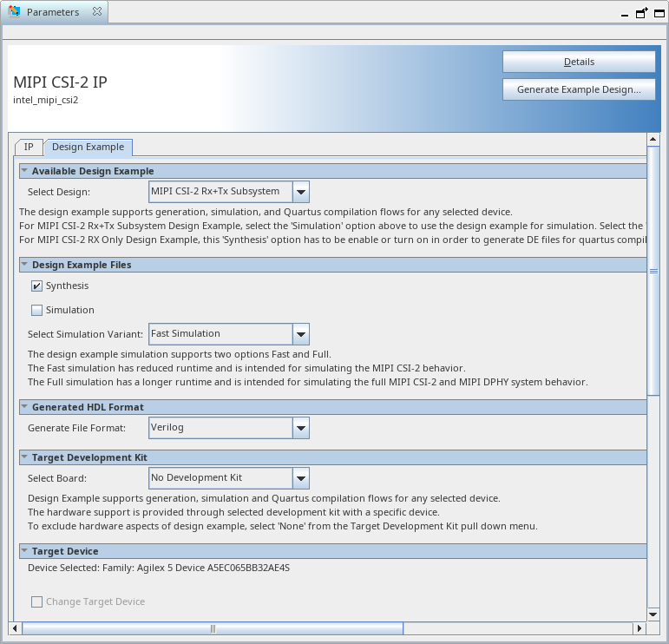Detach the Parameters panel into a window

642,13
